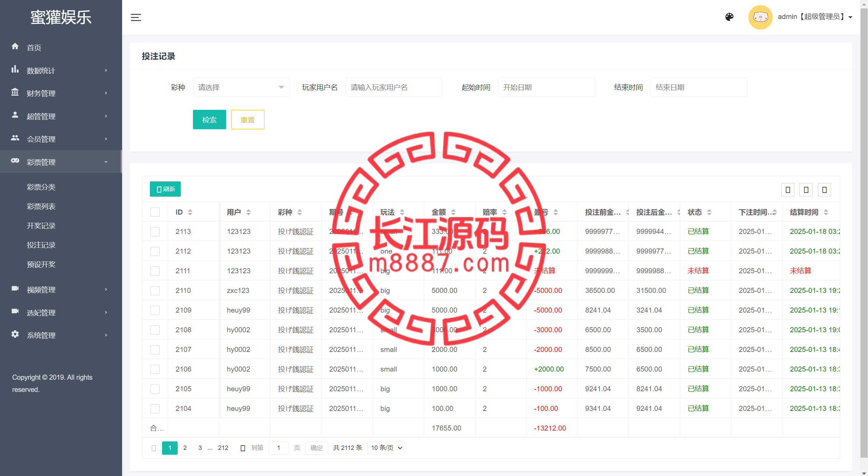The height and width of the screenshot is (476, 868).
Task: Expand the 会员管理 sidebar menu
Action: pyautogui.click(x=61, y=139)
